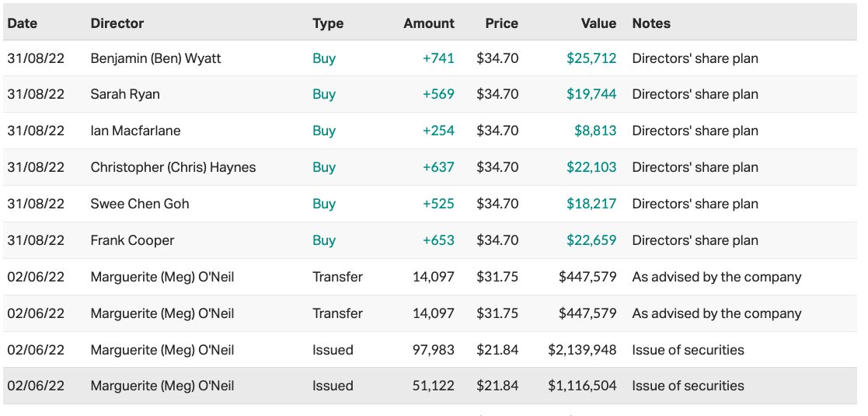868x416 pixels.
Task: Sort table by the Date column header
Action: (x=23, y=23)
